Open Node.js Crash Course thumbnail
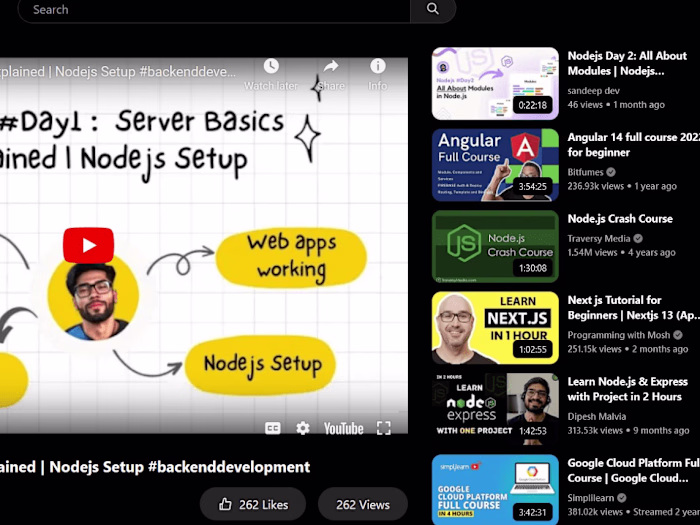The height and width of the screenshot is (525, 700). point(495,246)
